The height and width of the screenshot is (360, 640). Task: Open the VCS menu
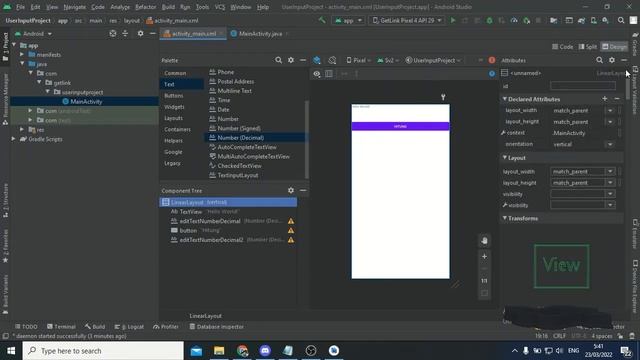[x=220, y=7]
